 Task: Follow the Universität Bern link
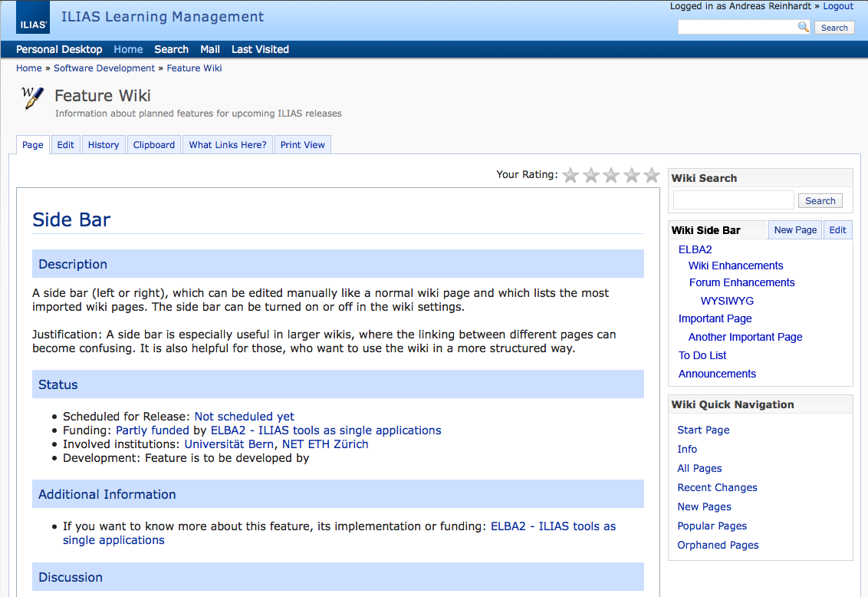tap(229, 444)
